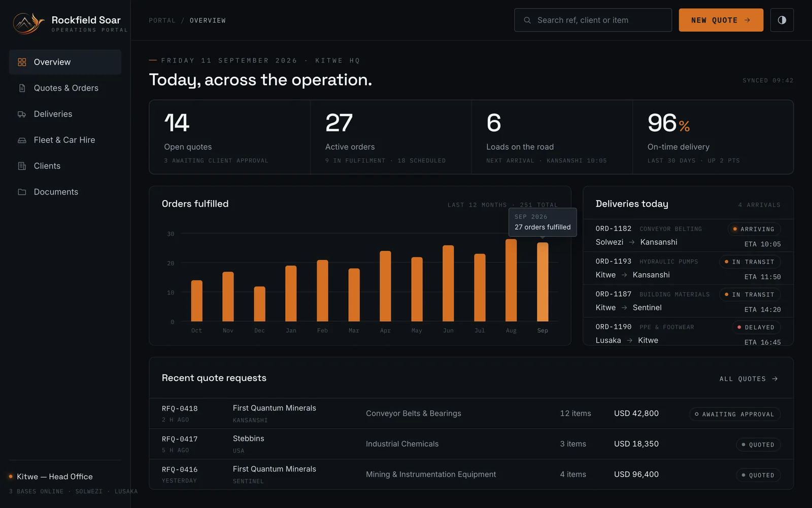
Task: Open Quotes & Orders in sidebar
Action: 65,88
